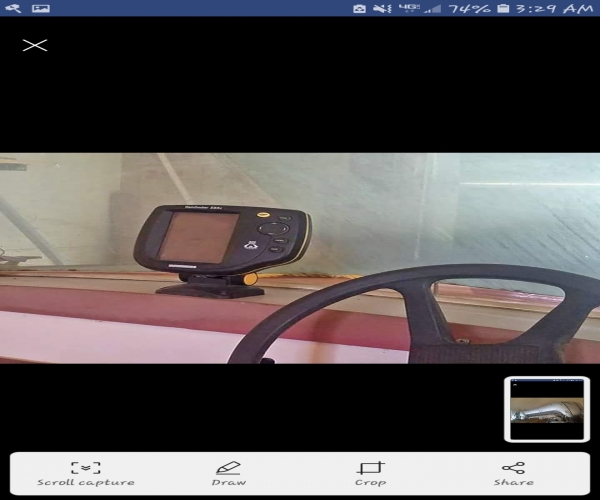600x500 pixels.
Task: Open the small screenshot thumbnail preview
Action: [x=546, y=409]
